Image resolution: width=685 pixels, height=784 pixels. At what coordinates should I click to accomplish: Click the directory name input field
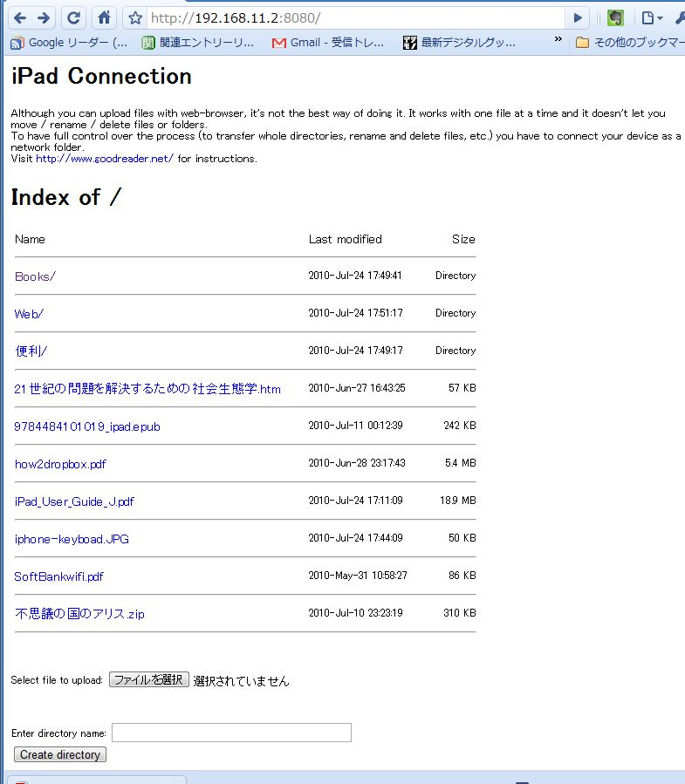click(x=231, y=733)
